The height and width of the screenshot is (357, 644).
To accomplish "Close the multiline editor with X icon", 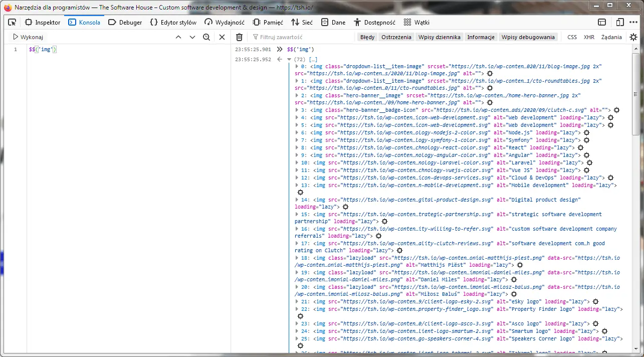I will pyautogui.click(x=222, y=37).
